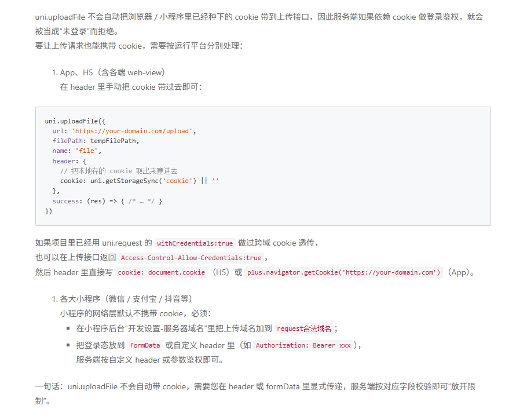Click the plus.navigator.getCookie inline code snippet

pyautogui.click(x=343, y=272)
